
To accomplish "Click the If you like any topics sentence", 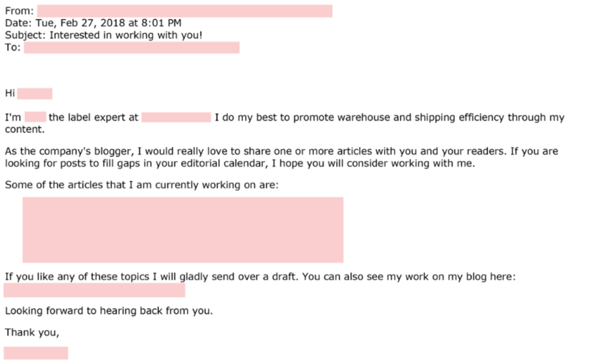I will click(x=260, y=276).
